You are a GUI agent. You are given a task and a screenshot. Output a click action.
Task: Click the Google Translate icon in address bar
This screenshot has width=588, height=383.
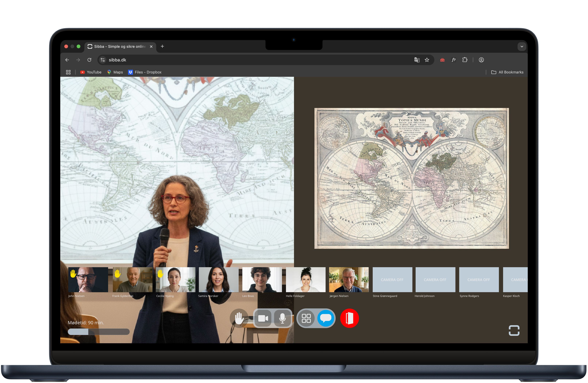tap(417, 60)
